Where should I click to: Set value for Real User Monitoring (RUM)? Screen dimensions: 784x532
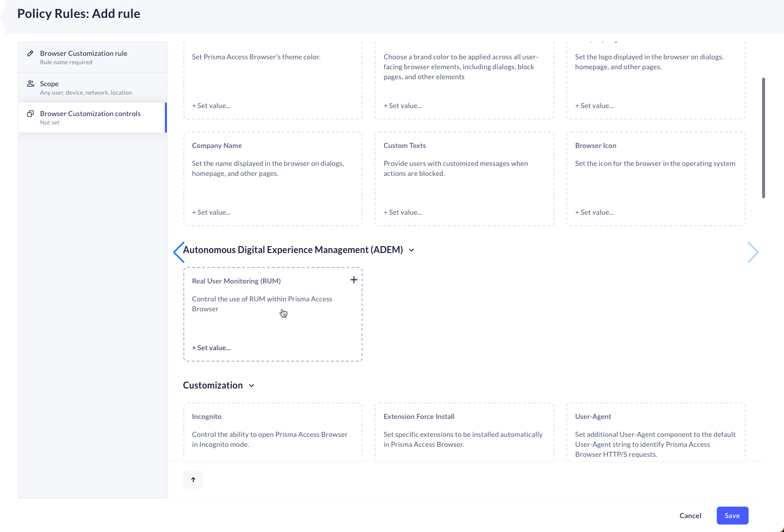[x=211, y=348]
